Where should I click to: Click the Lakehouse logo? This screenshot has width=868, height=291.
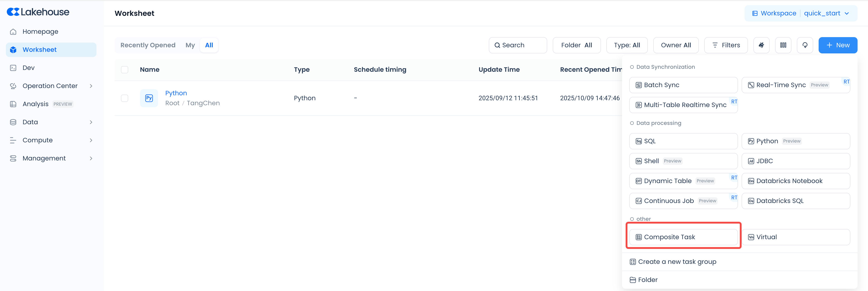pos(38,12)
